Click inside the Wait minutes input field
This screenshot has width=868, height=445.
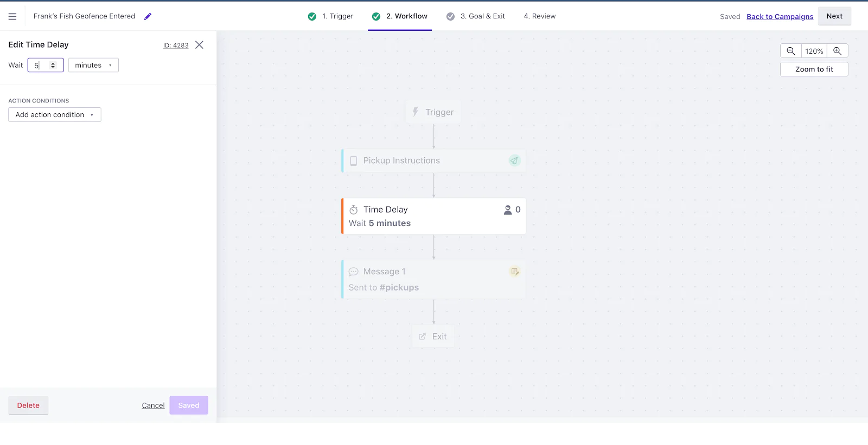point(39,65)
